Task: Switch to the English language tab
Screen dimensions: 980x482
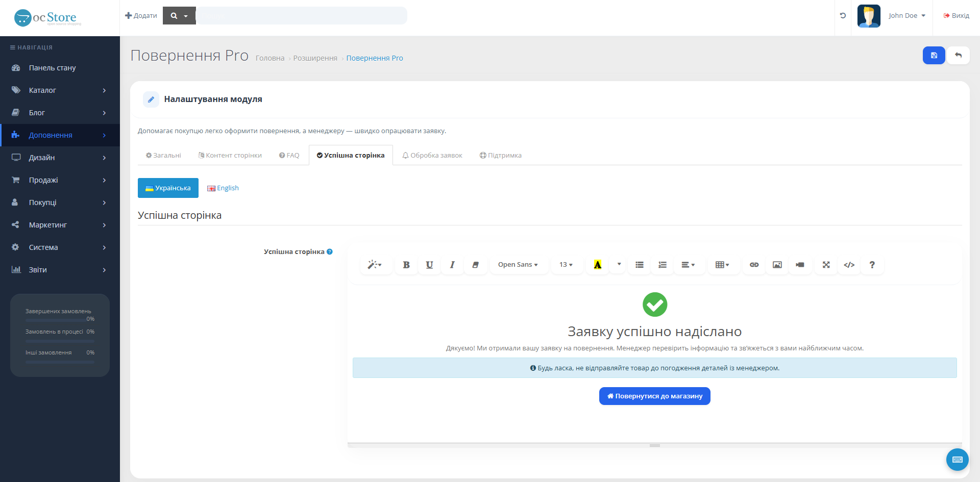Action: click(223, 188)
